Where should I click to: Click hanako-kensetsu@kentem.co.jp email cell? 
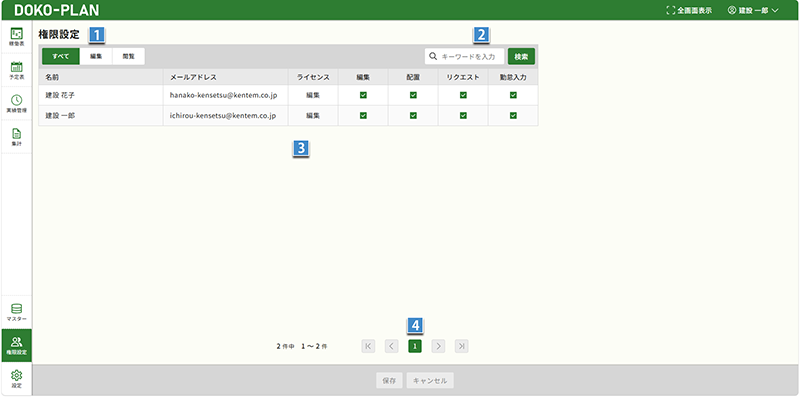pos(226,95)
